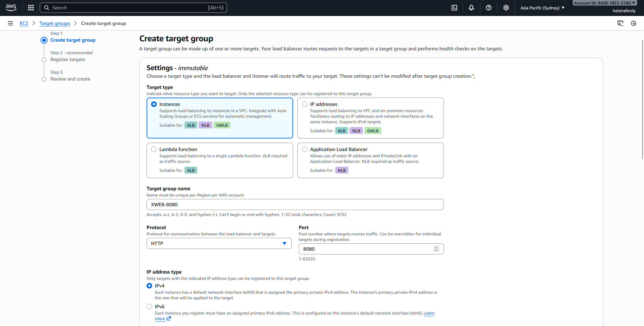Click the AWS logo home icon
This screenshot has width=644, height=326.
[11, 8]
